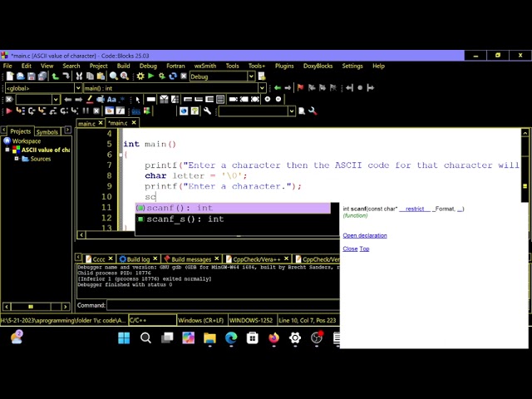Open Windows Start from taskbar

click(x=124, y=337)
